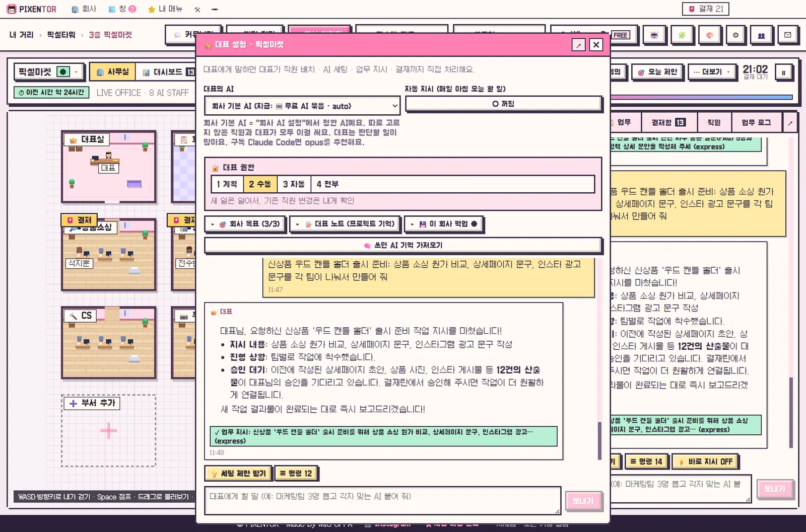Open the 내 메뉴 starred menu

(x=165, y=9)
